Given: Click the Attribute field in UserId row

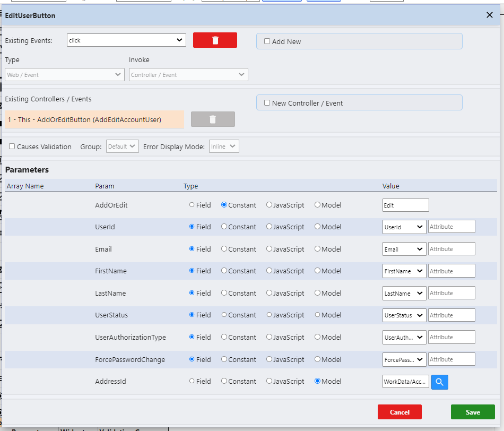Looking at the screenshot, I should click(451, 227).
